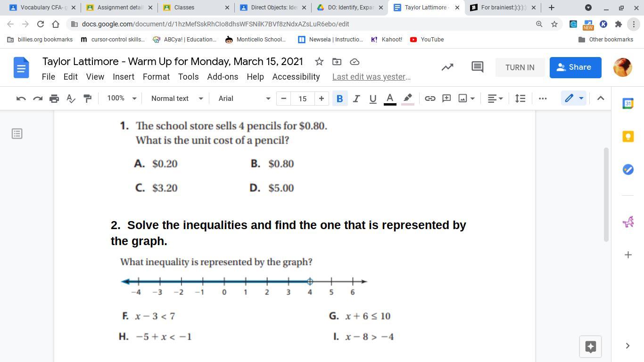Open Google Tasks side panel
The image size is (644, 362).
click(x=628, y=169)
